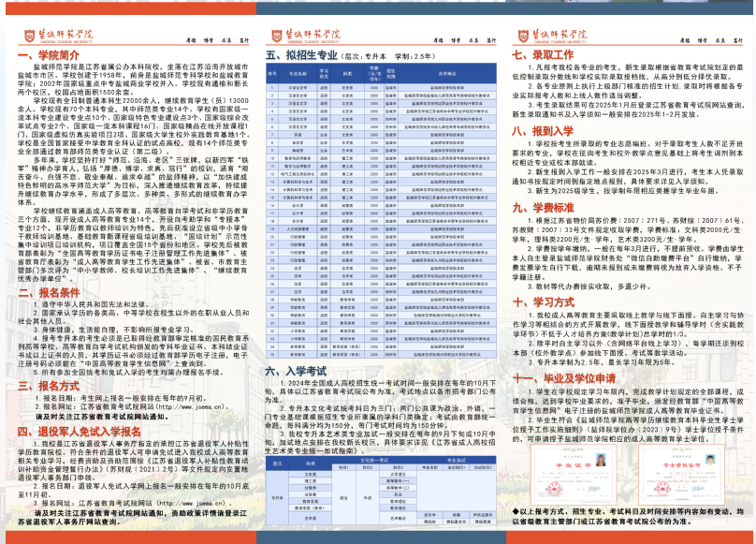Select the 专升本 cell in exam table
This screenshot has height=544, width=756.
[278, 498]
